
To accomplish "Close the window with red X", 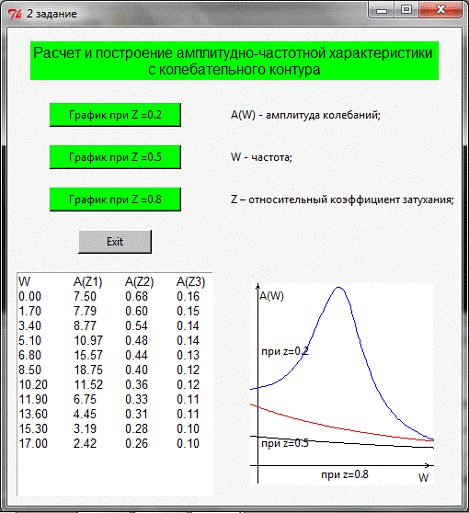I will tap(440, 10).
